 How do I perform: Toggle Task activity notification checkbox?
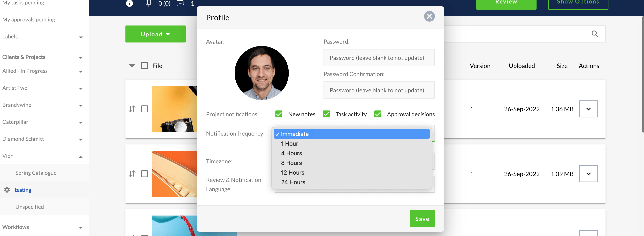326,114
